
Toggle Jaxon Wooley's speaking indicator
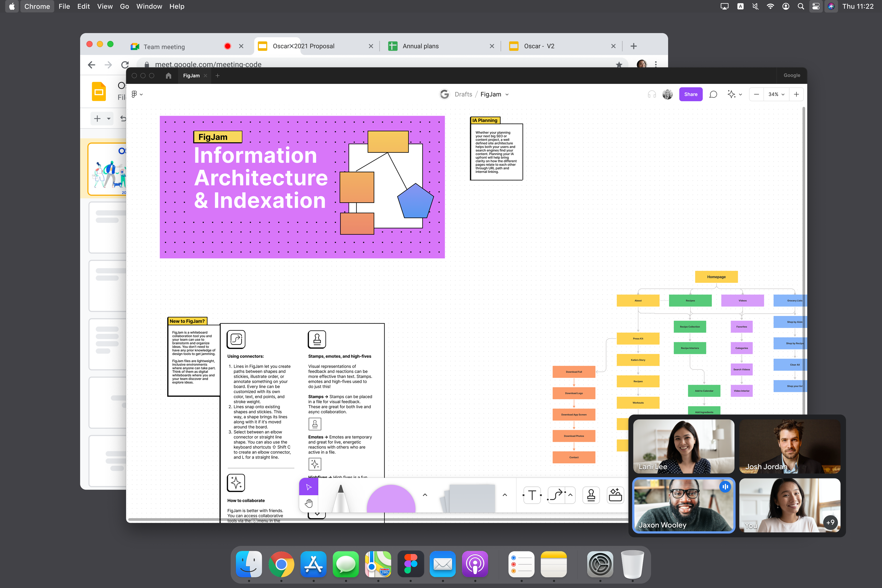725,487
